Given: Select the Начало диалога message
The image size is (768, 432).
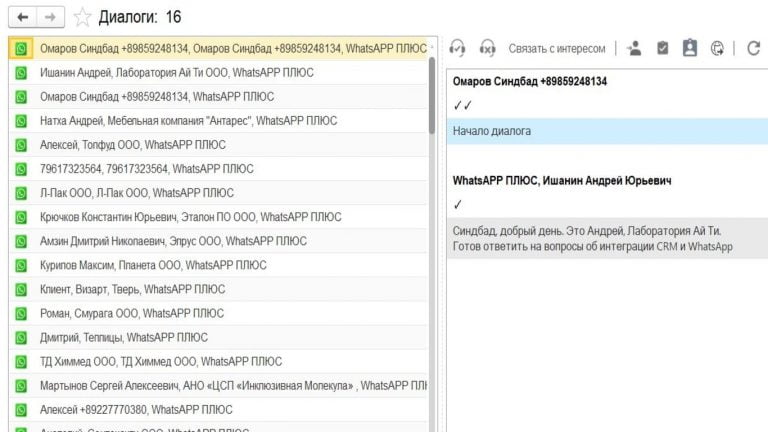Looking at the screenshot, I should tap(607, 131).
